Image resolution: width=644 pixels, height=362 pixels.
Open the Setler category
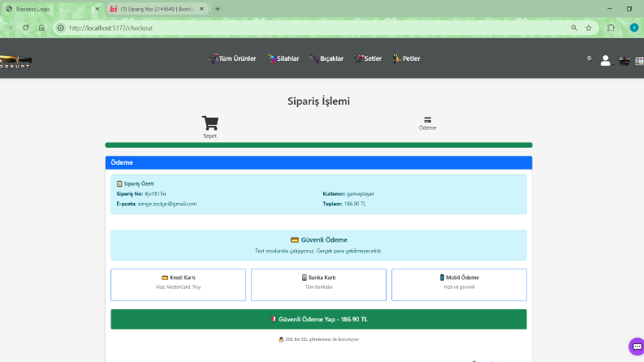pos(368,58)
